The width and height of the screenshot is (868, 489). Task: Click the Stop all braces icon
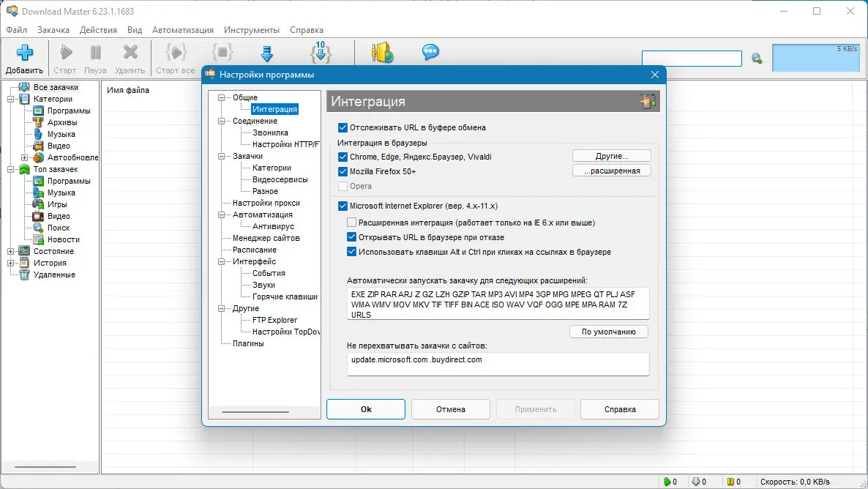[222, 53]
